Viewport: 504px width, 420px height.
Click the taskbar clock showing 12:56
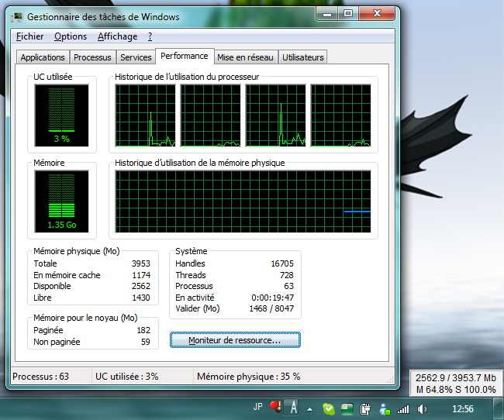pos(462,408)
